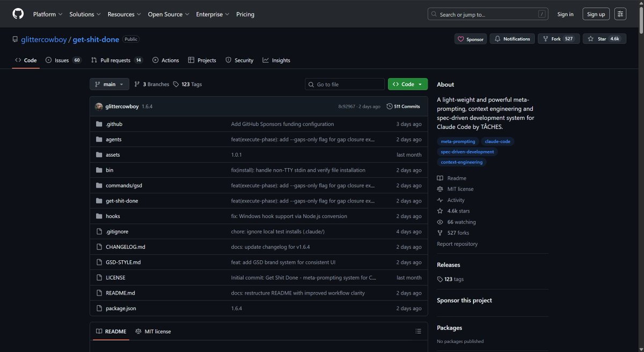Star the repository
This screenshot has width=644, height=352.
click(604, 39)
